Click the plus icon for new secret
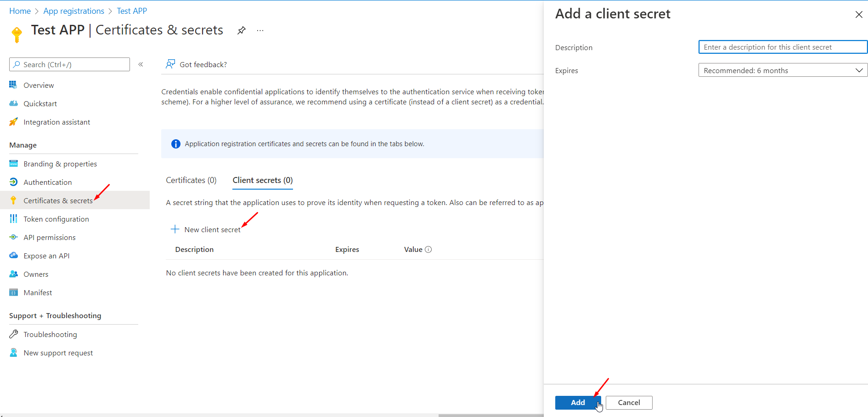The width and height of the screenshot is (868, 417). pyautogui.click(x=175, y=229)
